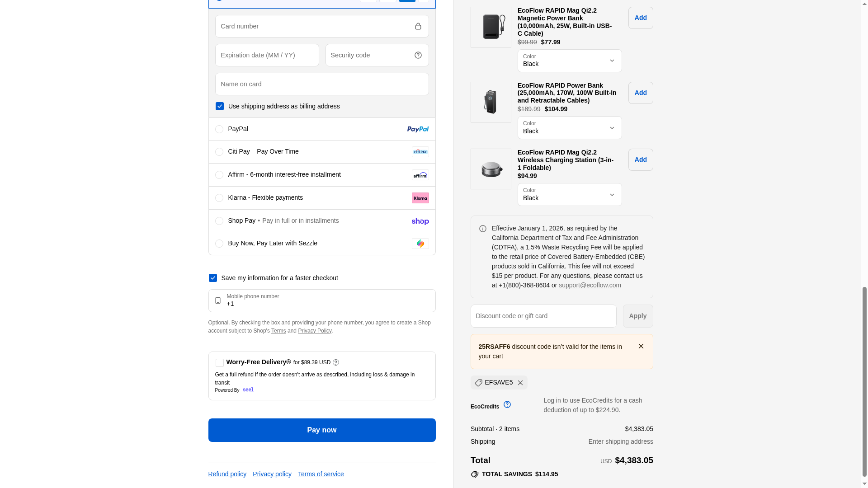Screen dimensions: 868x488
Task: Click the Worry-Free Delivery help icon
Action: pos(336,362)
